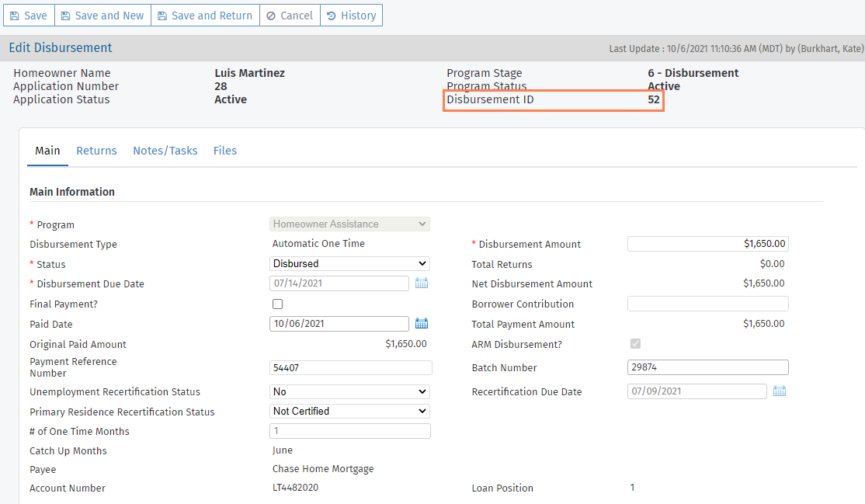865x504 pixels.
Task: Click the Save button
Action: 28,16
